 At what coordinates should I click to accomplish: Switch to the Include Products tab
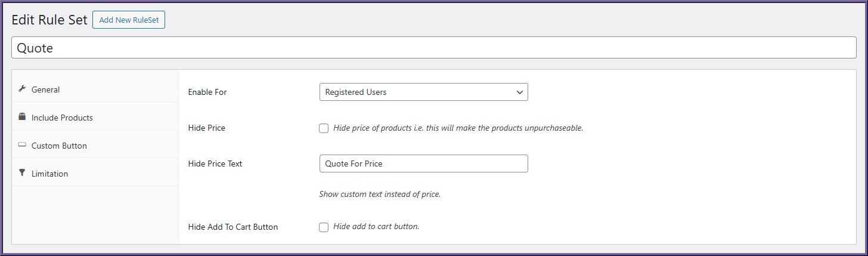click(95, 118)
